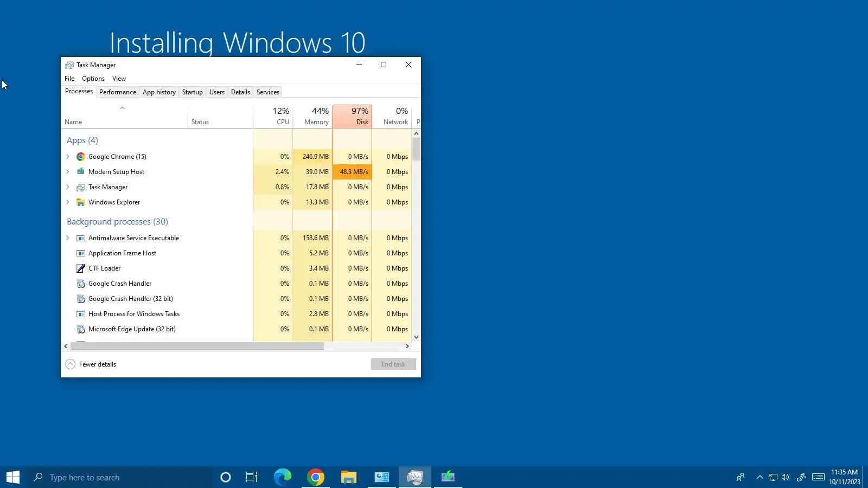
Task: Select the Processes tab
Action: (79, 92)
